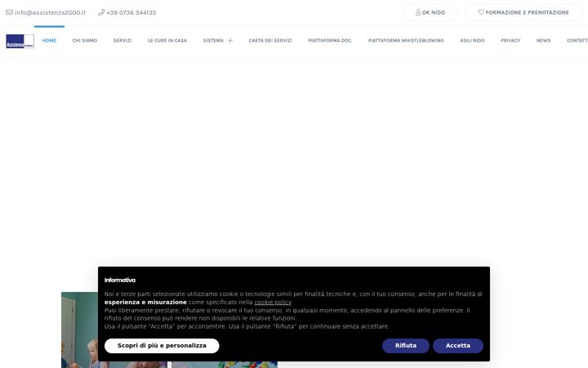The width and height of the screenshot is (588, 368).
Task: Open Le Cure in Casa menu item
Action: [167, 41]
